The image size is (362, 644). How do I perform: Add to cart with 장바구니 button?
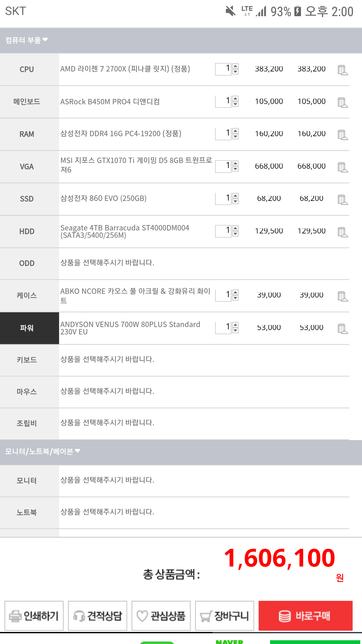tap(225, 616)
